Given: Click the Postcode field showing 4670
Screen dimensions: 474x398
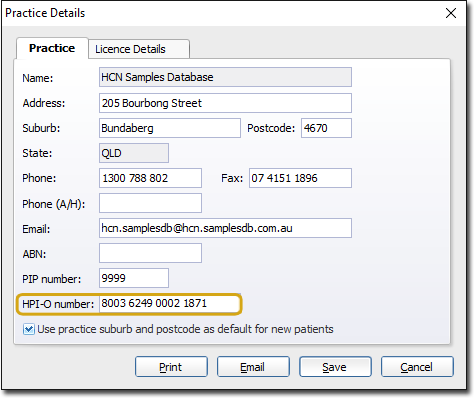Looking at the screenshot, I should (326, 128).
